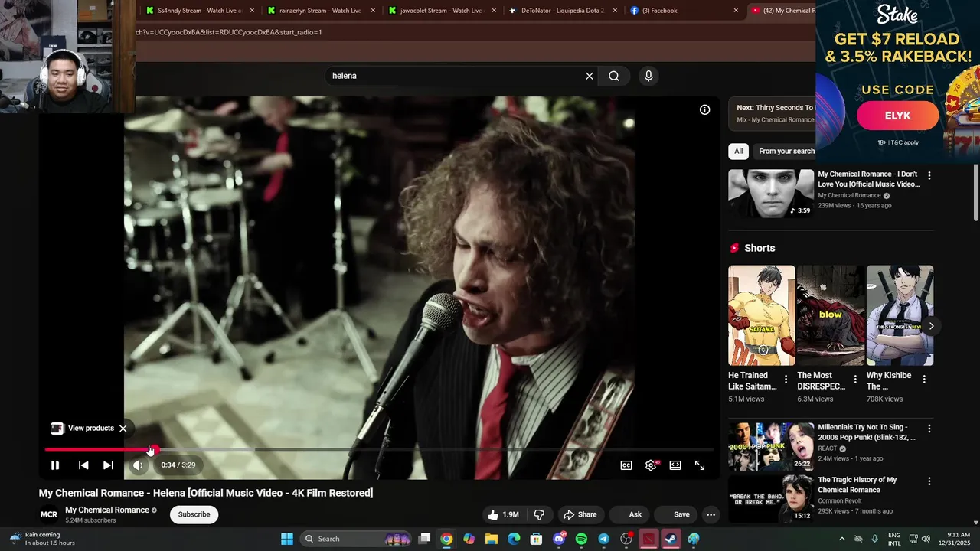
Task: Select the All filter chip
Action: [738, 151]
